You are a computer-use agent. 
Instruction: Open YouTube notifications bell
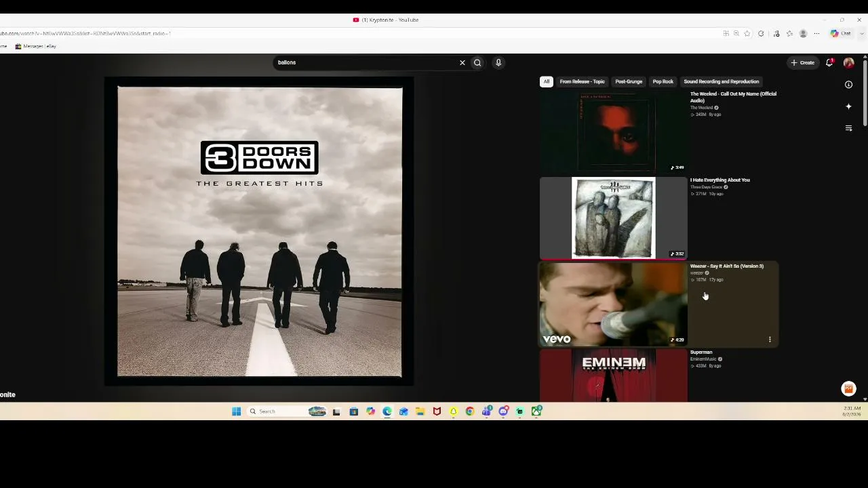[829, 62]
